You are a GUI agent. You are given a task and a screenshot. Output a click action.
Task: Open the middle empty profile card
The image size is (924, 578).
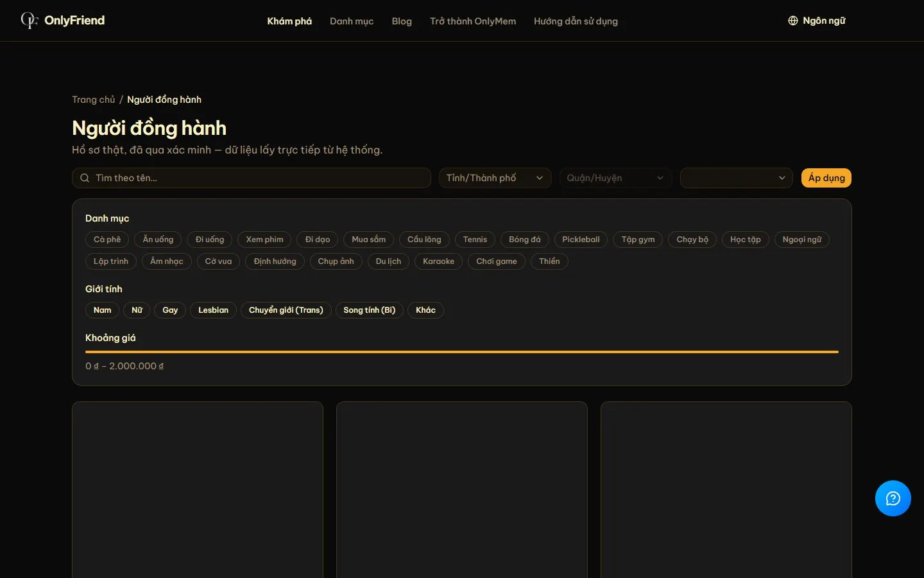click(462, 490)
